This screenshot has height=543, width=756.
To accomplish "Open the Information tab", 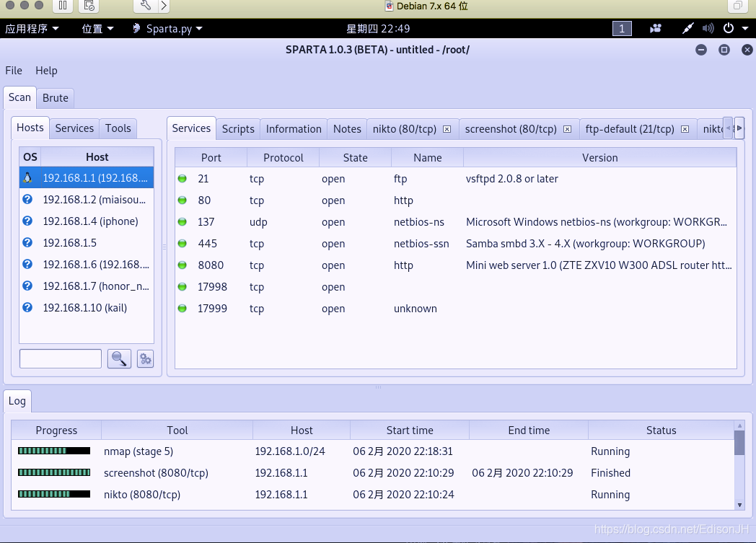I will 294,129.
